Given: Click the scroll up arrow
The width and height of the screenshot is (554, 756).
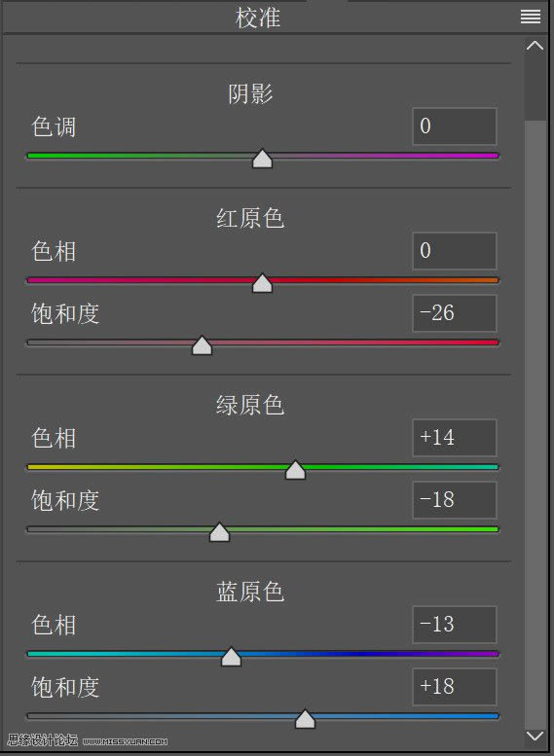Looking at the screenshot, I should tap(535, 46).
